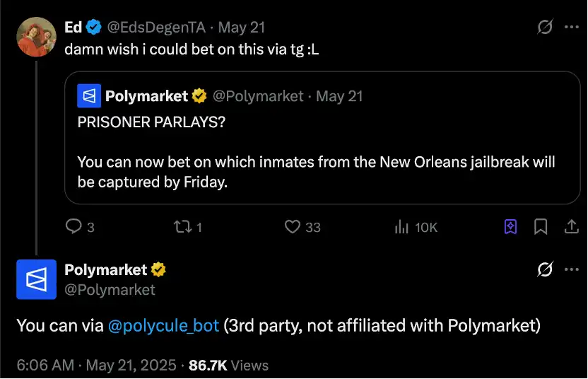This screenshot has height=379, width=588.
Task: Toggle bookmark on Ed's tweet
Action: pyautogui.click(x=541, y=227)
